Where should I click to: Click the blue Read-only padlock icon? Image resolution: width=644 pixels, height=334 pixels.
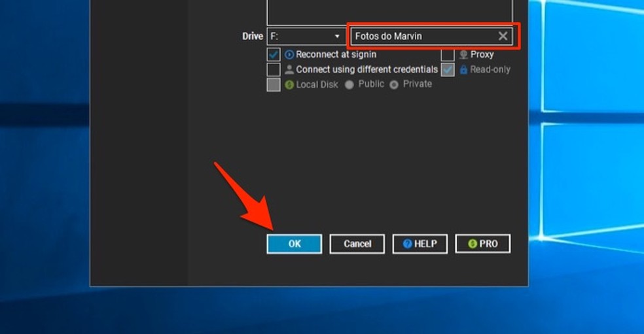464,70
